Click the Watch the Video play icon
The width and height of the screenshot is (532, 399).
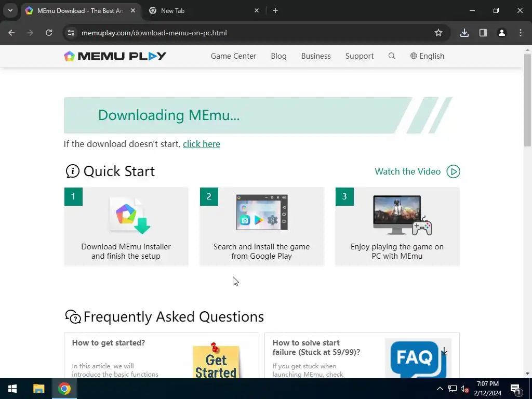tap(453, 171)
